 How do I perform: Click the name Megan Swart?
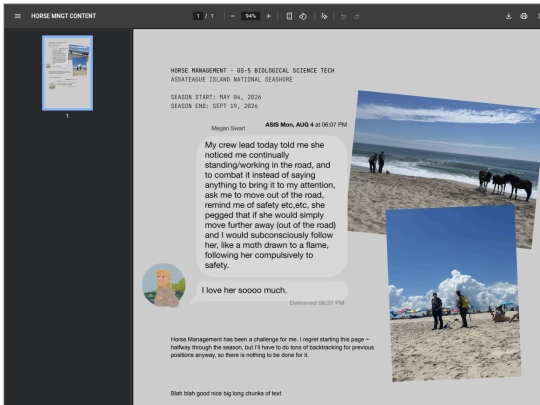tap(228, 128)
